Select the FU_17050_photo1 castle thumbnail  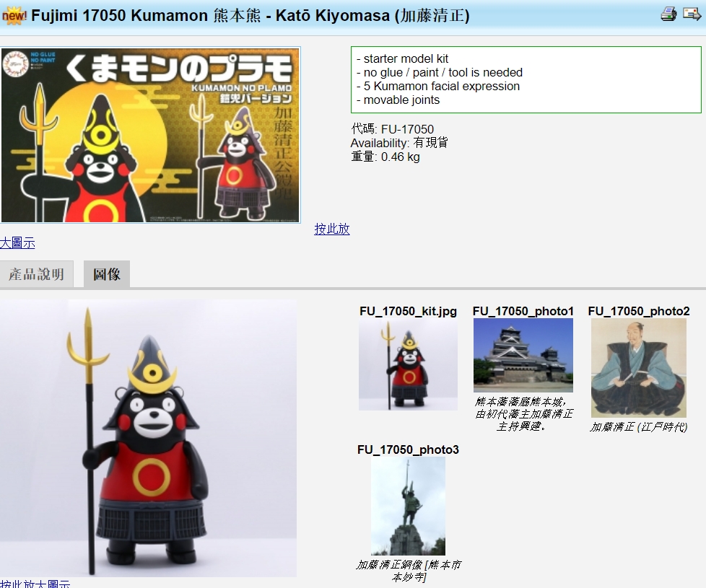[x=523, y=356]
